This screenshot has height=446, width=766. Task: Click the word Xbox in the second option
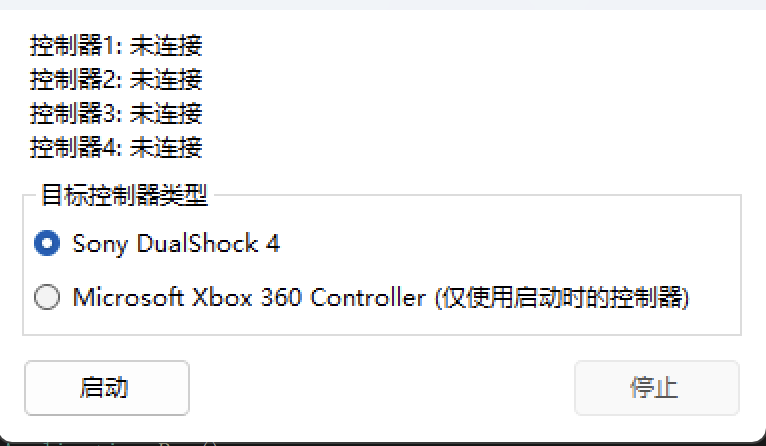[222, 297]
